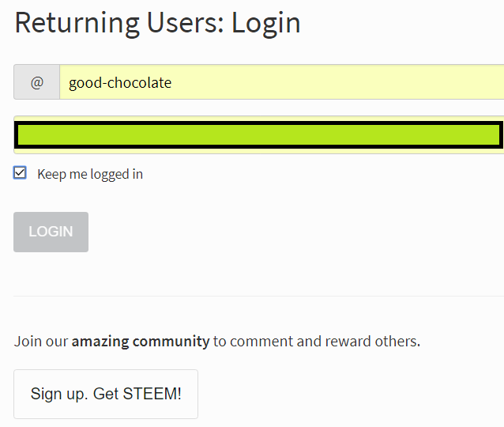Viewport: 504px width, 427px height.
Task: Click the "Keep me logged in" label text
Action: pyautogui.click(x=90, y=174)
